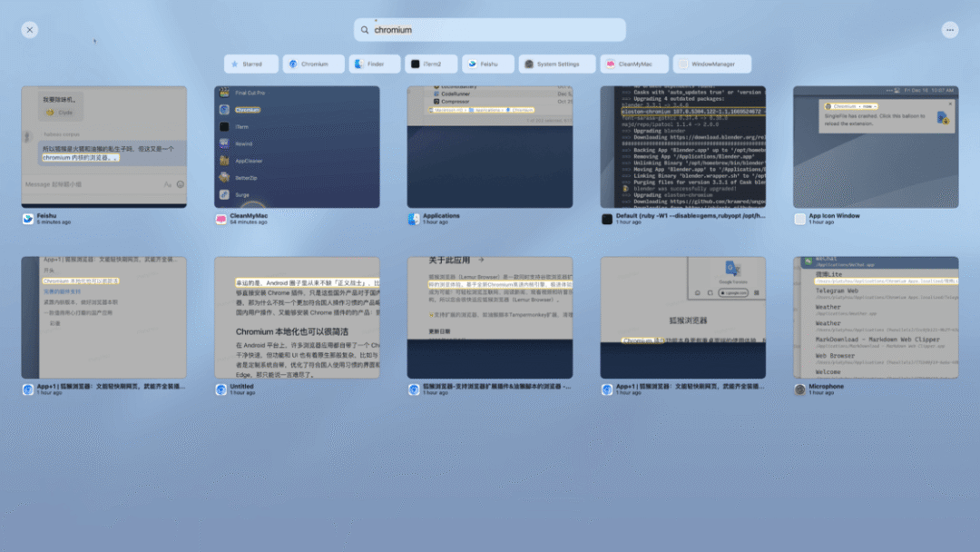Filter results by System Settings chip

tap(557, 64)
